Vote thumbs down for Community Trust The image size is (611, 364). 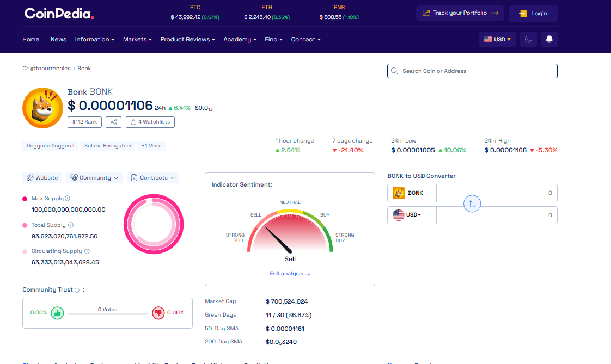coord(158,313)
